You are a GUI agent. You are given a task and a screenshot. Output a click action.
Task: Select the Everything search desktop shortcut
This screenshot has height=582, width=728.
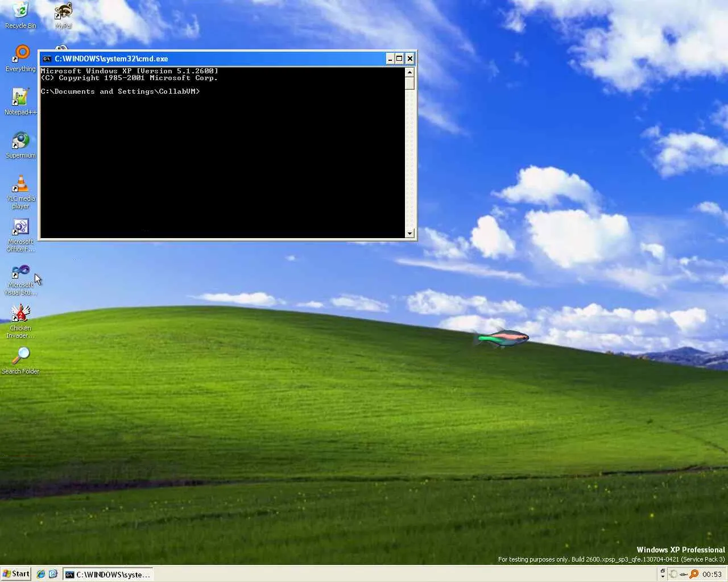tap(20, 59)
